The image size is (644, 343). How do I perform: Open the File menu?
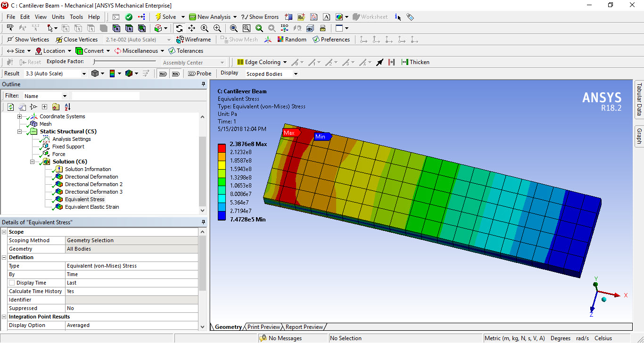click(11, 17)
